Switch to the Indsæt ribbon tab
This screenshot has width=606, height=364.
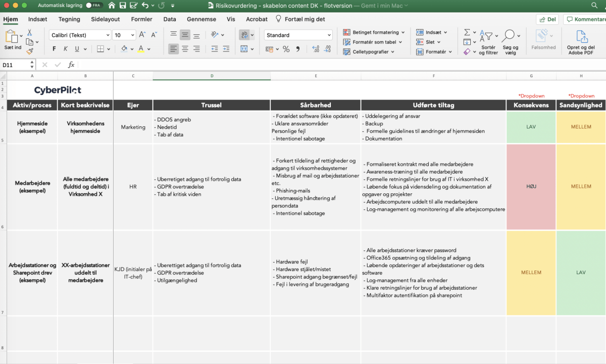point(37,19)
